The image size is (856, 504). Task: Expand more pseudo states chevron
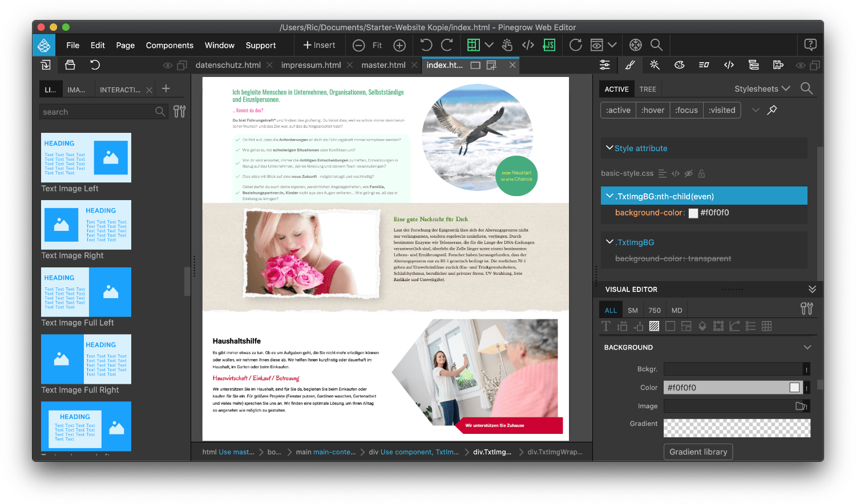pos(756,110)
